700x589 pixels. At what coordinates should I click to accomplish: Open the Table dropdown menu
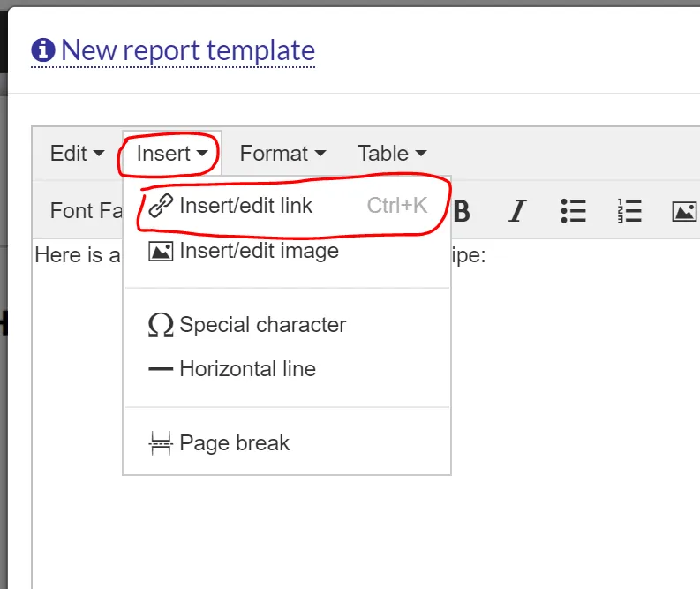(x=392, y=154)
